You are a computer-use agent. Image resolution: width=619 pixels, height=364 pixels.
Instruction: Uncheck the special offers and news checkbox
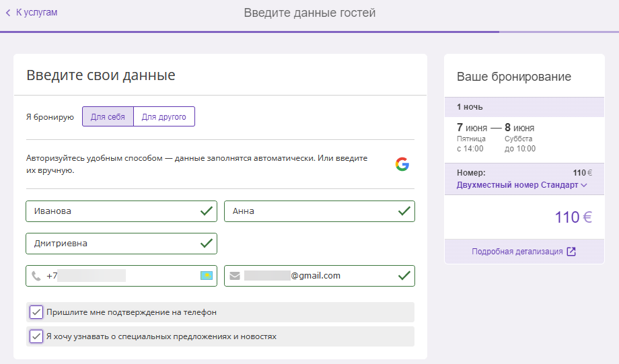[36, 336]
